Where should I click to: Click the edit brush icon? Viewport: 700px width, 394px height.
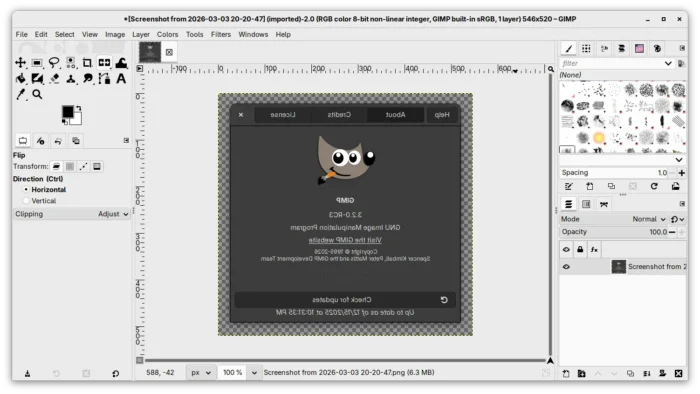tap(568, 187)
